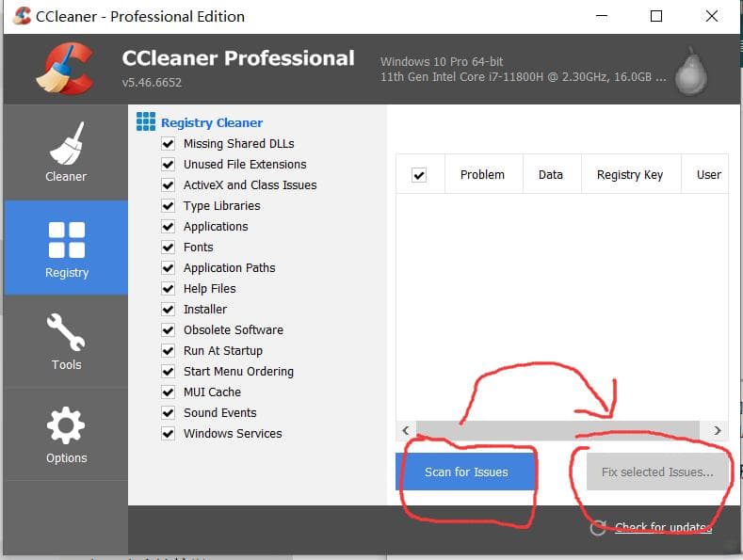This screenshot has width=743, height=560.
Task: Click the CCleaner logo in the header
Action: [x=65, y=69]
